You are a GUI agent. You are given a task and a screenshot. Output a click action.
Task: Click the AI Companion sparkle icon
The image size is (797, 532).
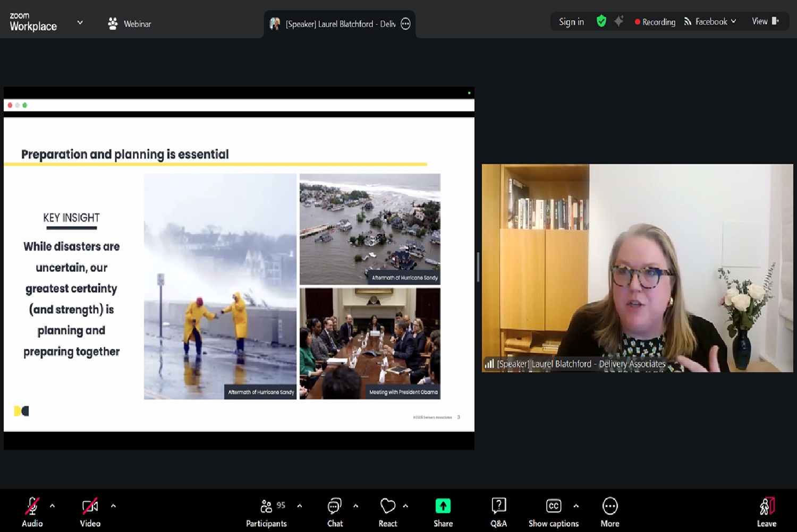pos(618,21)
